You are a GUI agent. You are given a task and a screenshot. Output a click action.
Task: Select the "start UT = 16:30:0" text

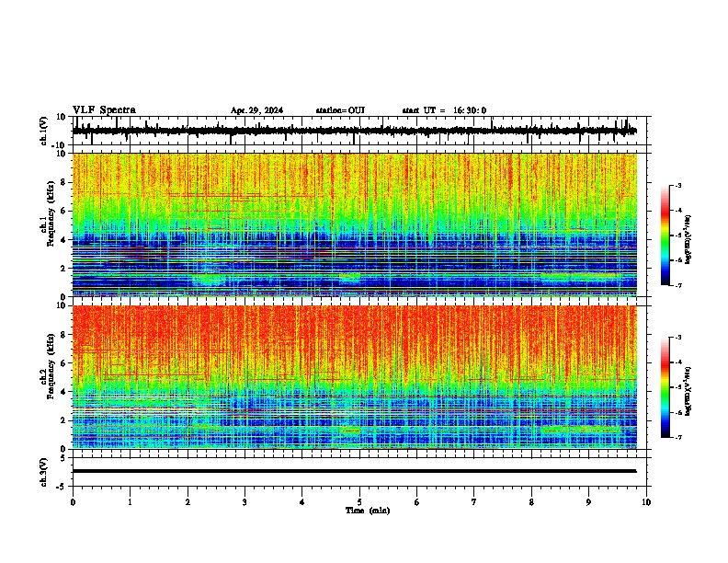point(444,110)
